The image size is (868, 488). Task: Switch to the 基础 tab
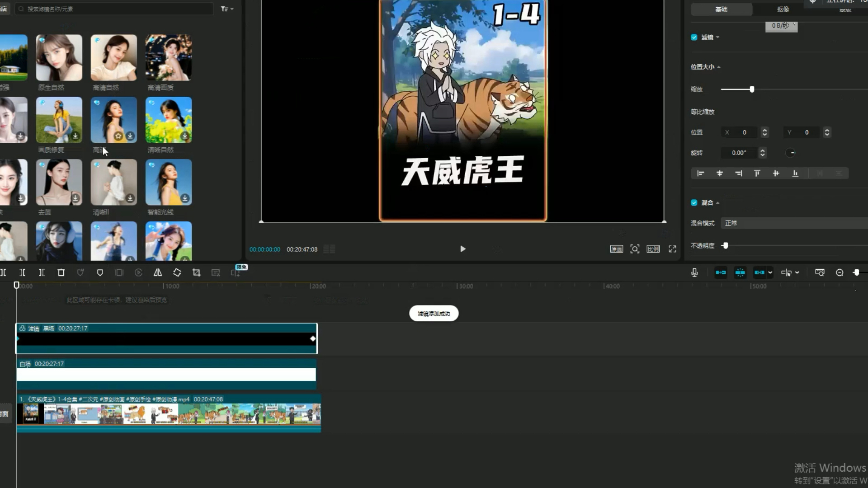[x=722, y=9]
